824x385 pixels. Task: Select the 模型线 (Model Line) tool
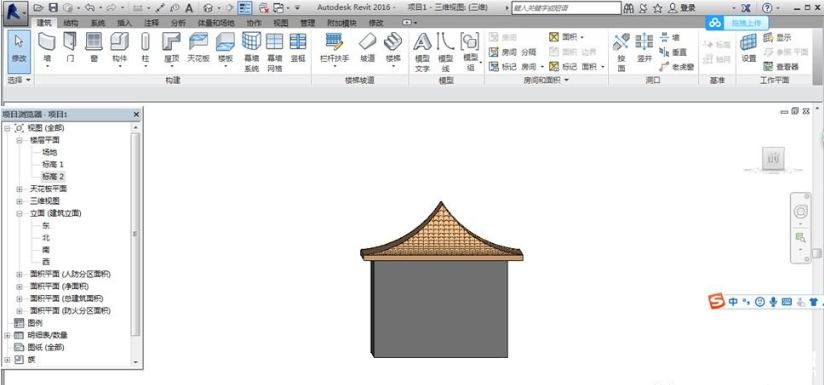pyautogui.click(x=446, y=51)
